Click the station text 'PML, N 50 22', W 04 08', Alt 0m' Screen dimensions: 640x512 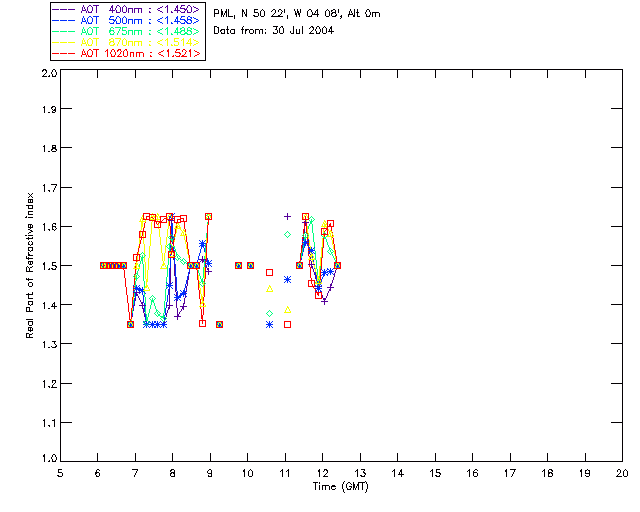click(297, 14)
